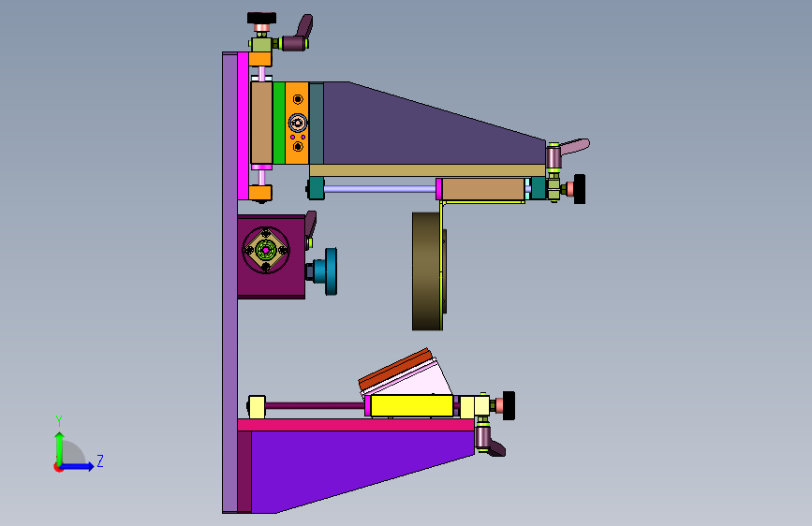
Task: Click the red origin dot of the triad
Action: (x=57, y=467)
